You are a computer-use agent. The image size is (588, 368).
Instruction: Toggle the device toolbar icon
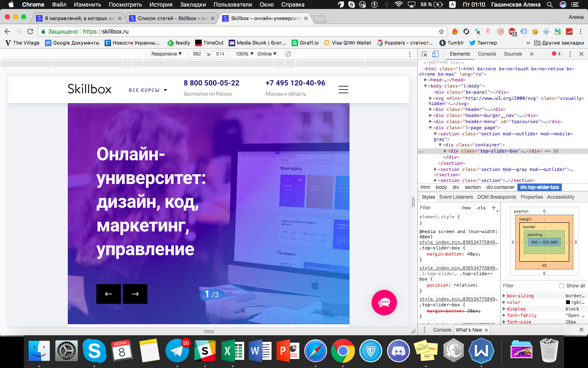pyautogui.click(x=435, y=54)
